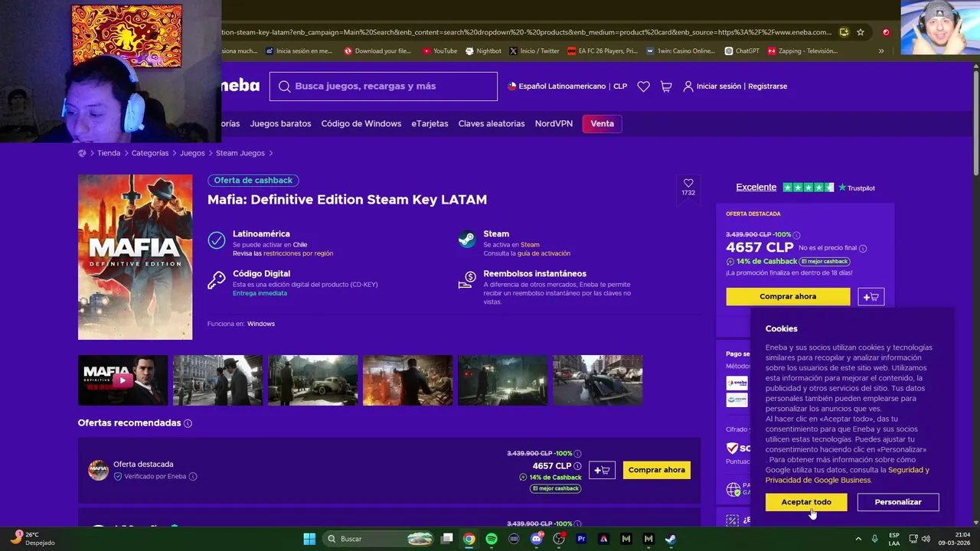Open Discord from the taskbar

(537, 539)
